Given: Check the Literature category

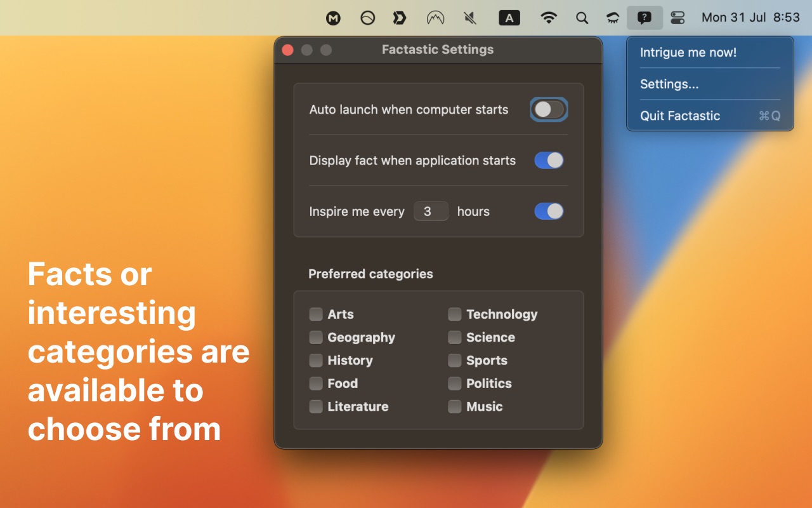Looking at the screenshot, I should point(316,406).
